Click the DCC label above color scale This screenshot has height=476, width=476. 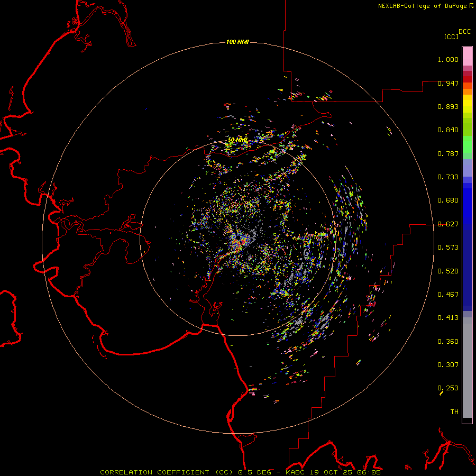click(464, 32)
